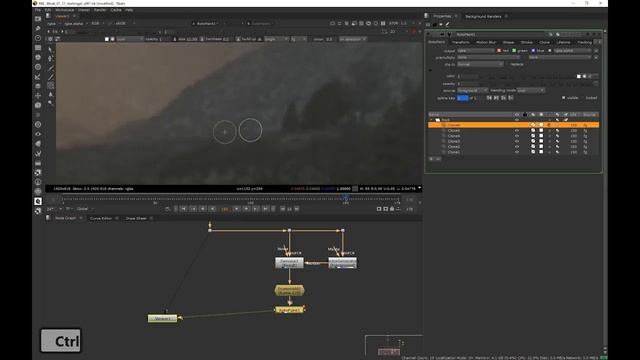
Task: Jump to the first frame
Action: tap(184, 209)
